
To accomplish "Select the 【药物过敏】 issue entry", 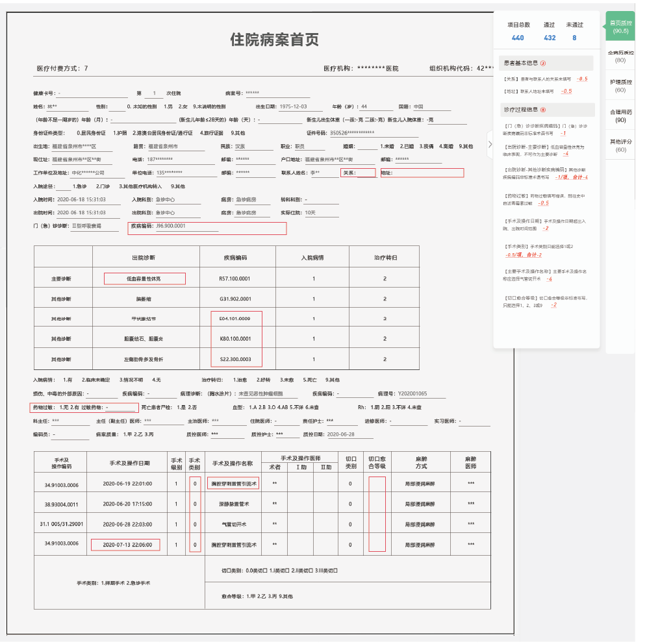I will point(544,199).
